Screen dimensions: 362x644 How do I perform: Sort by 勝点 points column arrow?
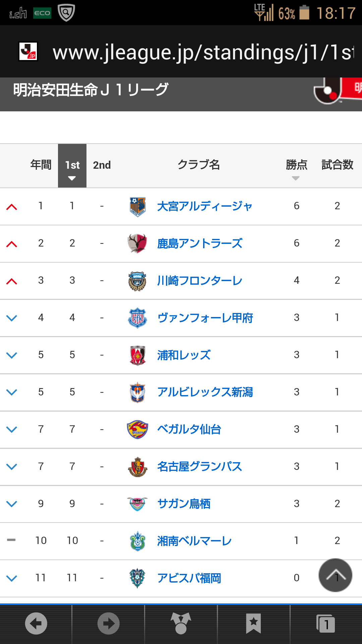point(296,178)
